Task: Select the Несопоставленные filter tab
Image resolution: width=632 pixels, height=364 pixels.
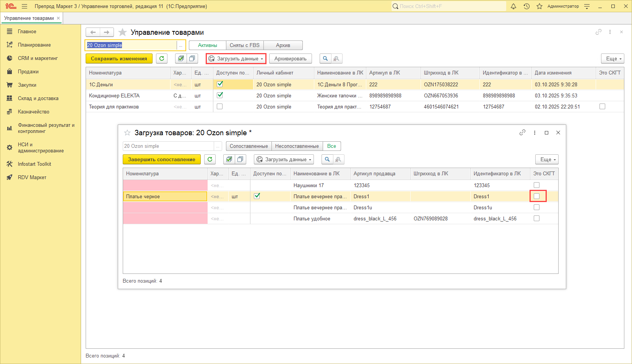Action: point(297,146)
